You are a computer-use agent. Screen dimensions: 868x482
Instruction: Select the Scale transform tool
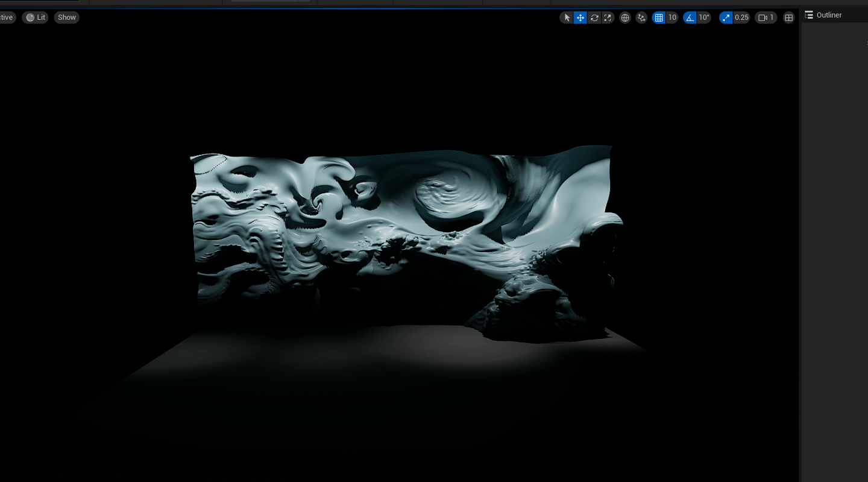click(x=608, y=17)
